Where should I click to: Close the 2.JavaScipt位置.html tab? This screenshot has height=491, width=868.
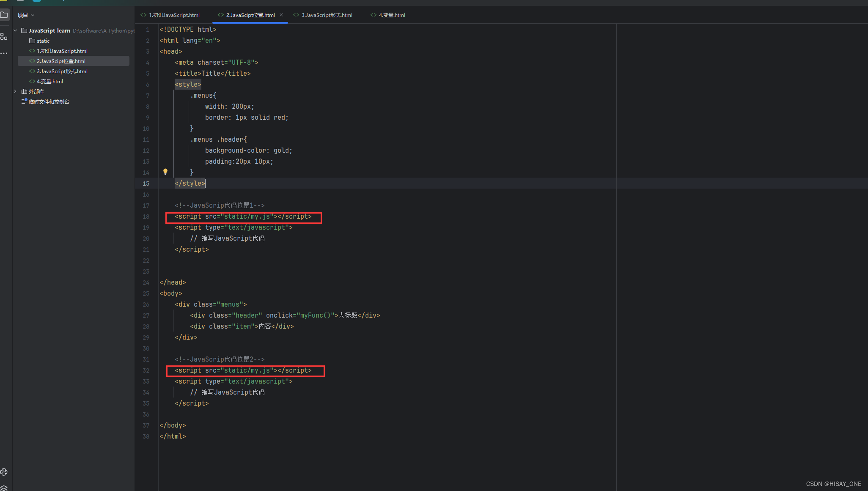tap(281, 15)
